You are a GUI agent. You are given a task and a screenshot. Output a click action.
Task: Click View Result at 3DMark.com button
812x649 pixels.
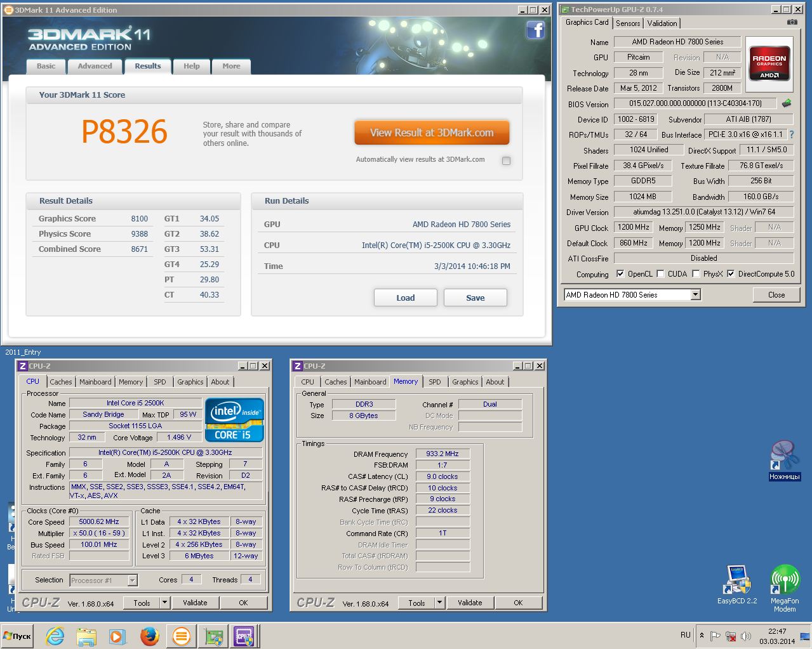pyautogui.click(x=432, y=133)
